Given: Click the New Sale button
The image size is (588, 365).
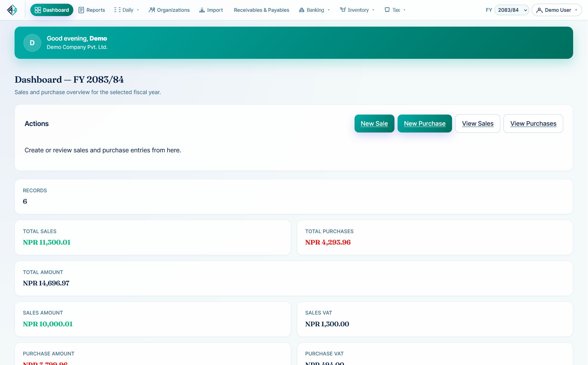Looking at the screenshot, I should (x=374, y=124).
